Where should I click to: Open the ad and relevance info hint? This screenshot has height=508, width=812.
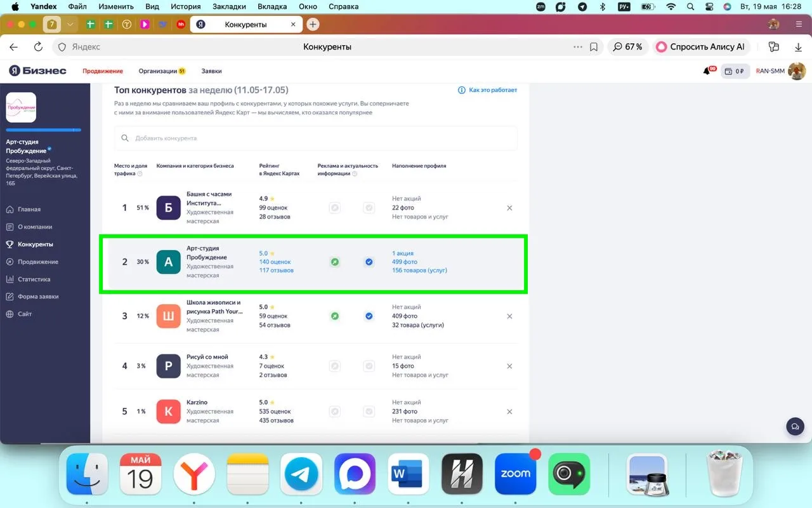pos(355,174)
